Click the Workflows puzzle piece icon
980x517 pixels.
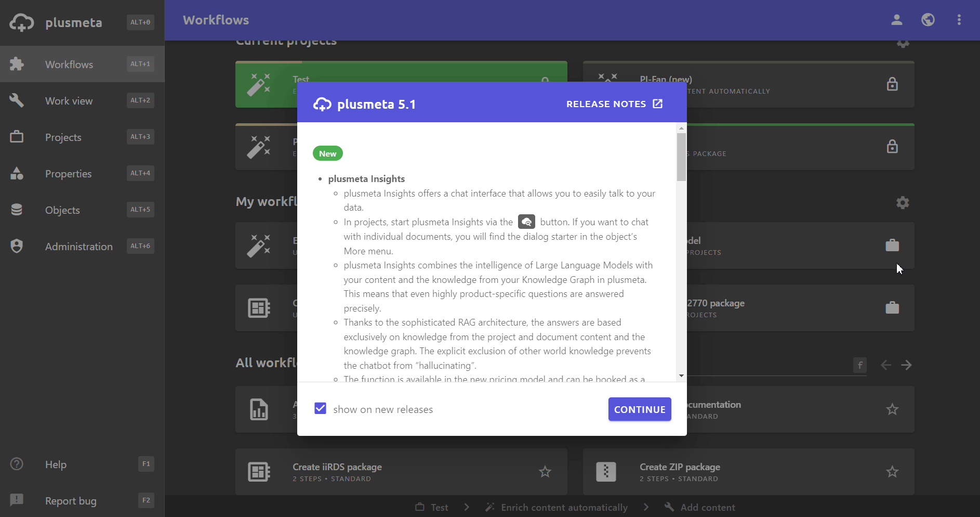coord(17,64)
